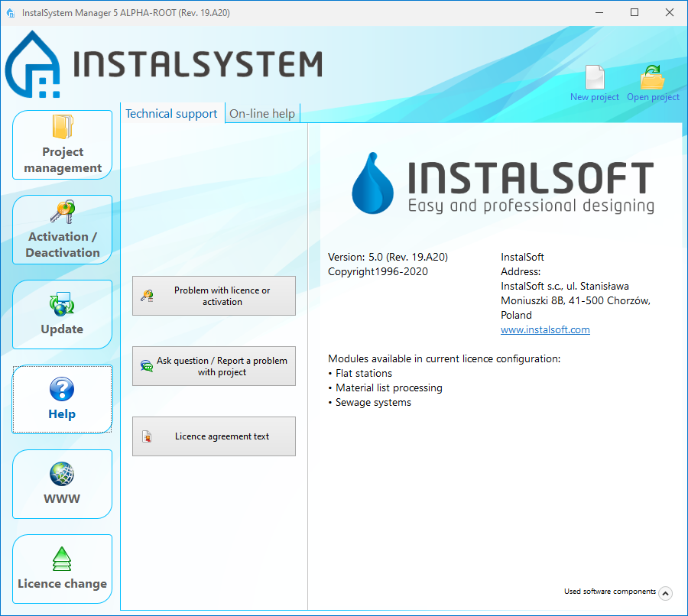Follow the www.instalsoft.com link

[545, 329]
